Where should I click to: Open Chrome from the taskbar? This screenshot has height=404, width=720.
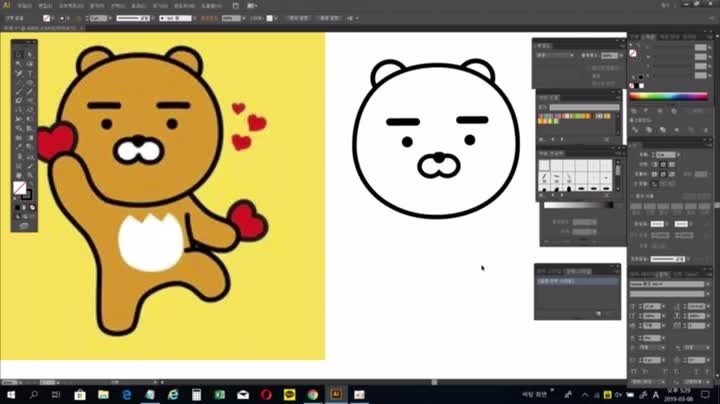[x=313, y=394]
